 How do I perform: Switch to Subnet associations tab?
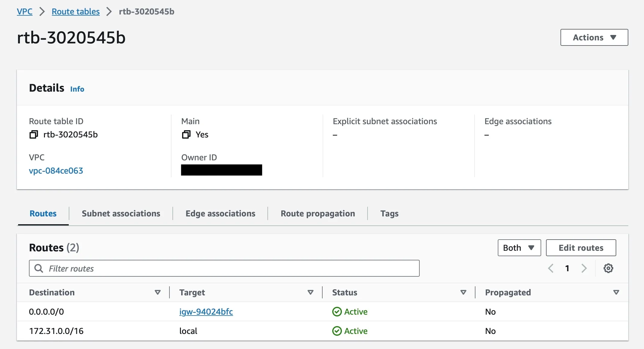point(121,213)
